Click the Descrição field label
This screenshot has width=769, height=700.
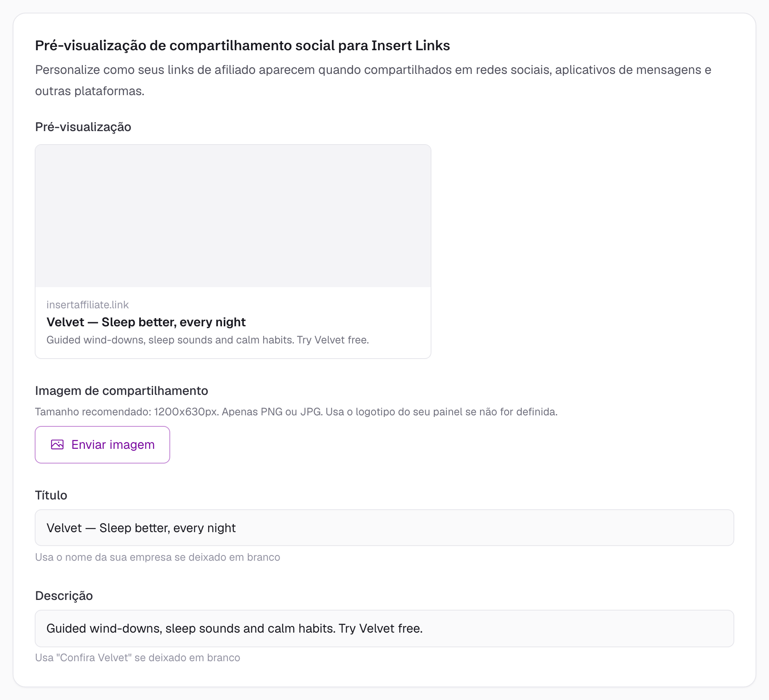[x=64, y=596]
